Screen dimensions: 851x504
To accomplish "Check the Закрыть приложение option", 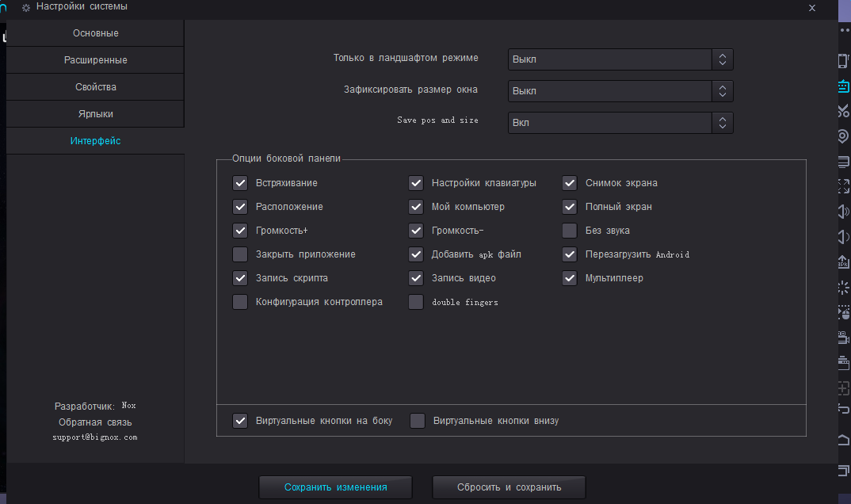I will pos(240,254).
